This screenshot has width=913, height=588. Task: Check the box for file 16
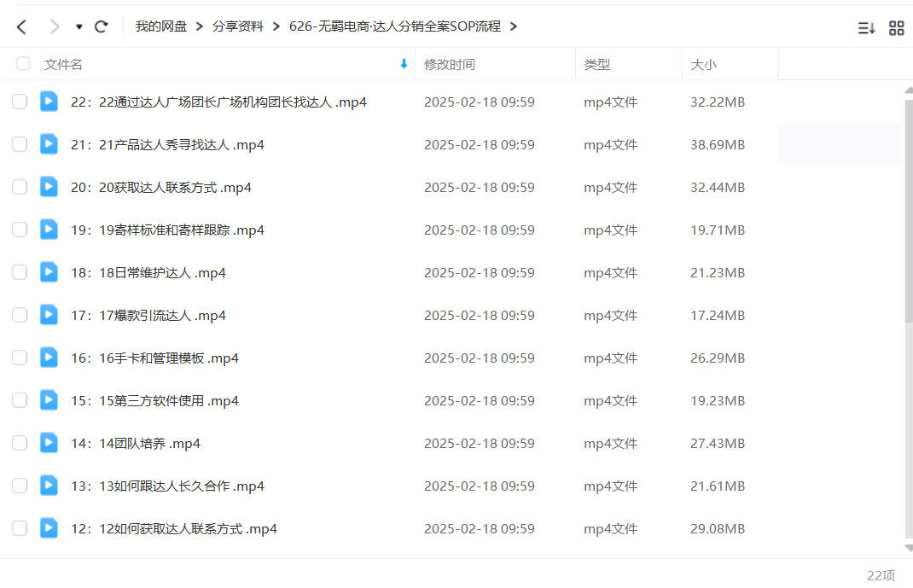point(20,358)
